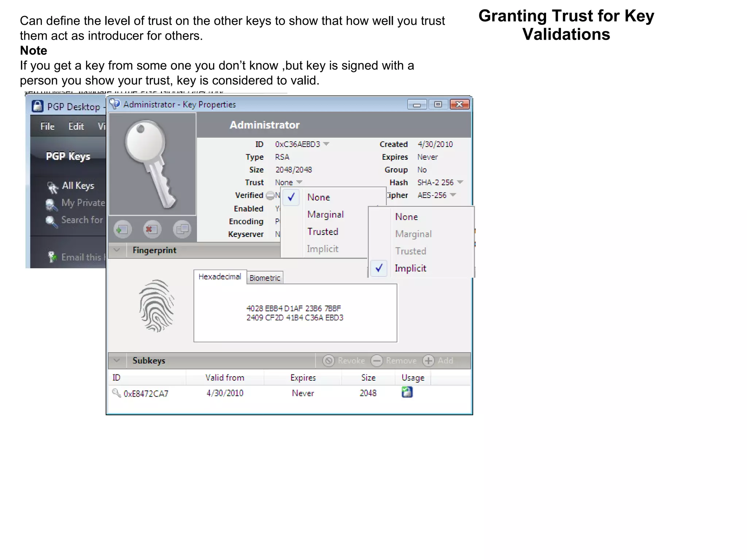Click the Key Properties window title icon

[115, 104]
